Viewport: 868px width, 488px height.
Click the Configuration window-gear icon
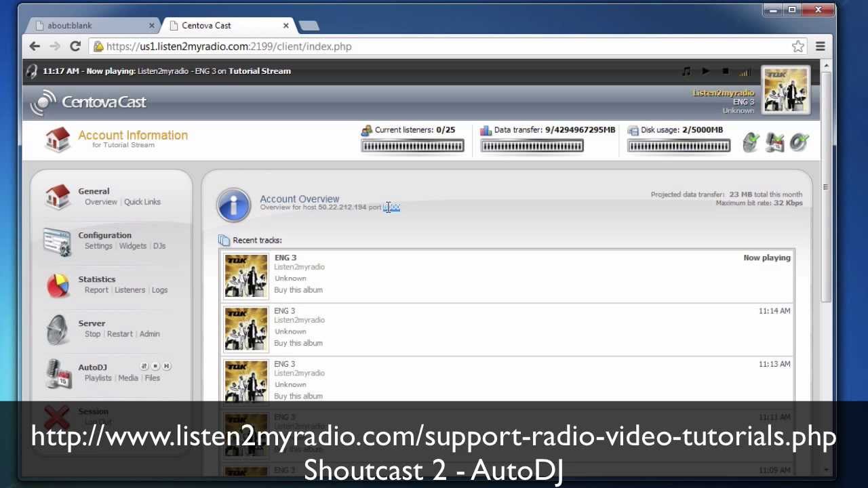(57, 242)
